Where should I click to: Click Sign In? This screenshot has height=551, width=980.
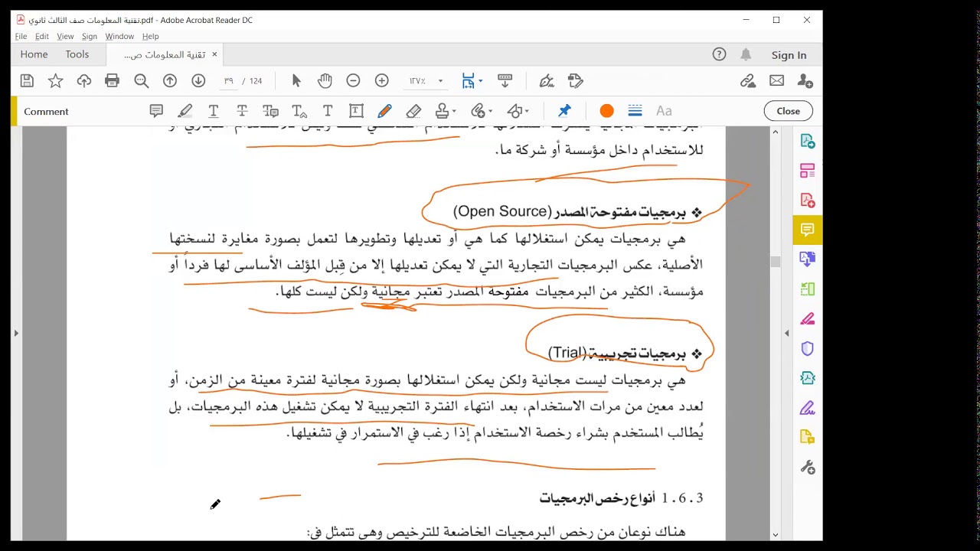(x=789, y=55)
